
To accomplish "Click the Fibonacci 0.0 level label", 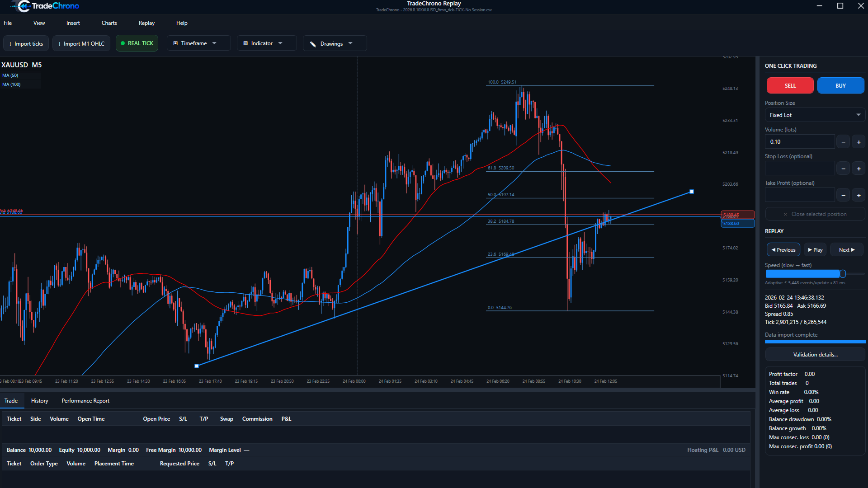I will coord(500,308).
